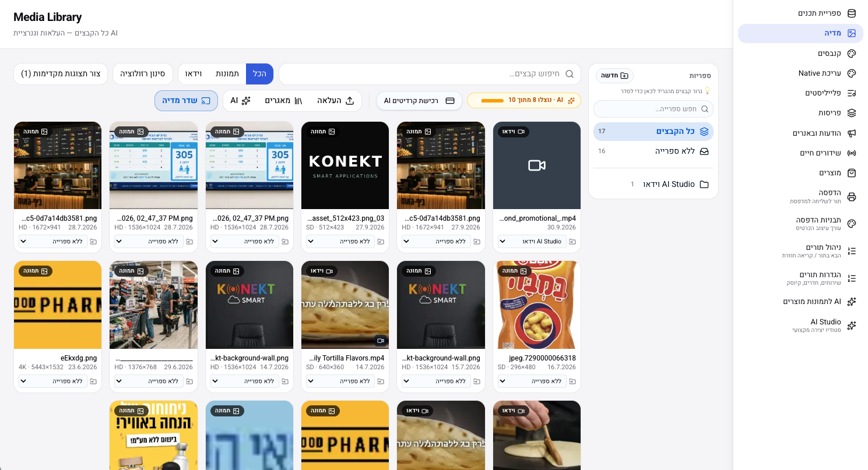The image size is (868, 470).
Task: Switch to the וידאו filter tab
Action: click(194, 74)
